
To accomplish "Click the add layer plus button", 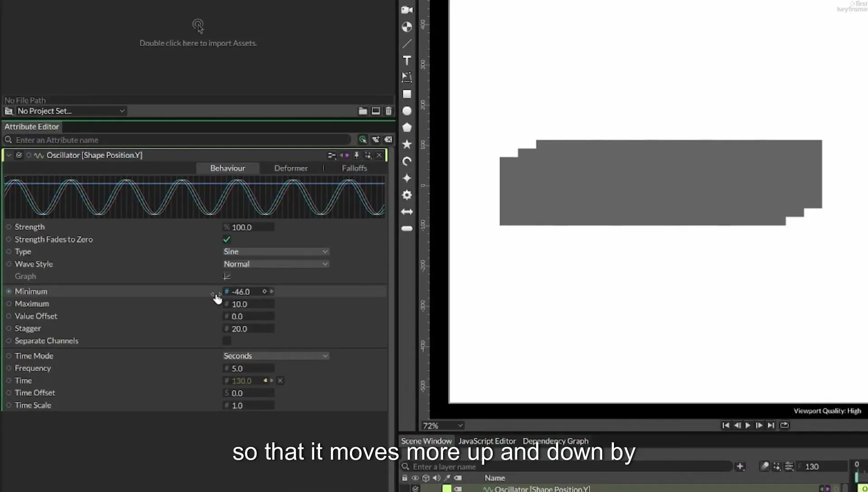I will [740, 466].
